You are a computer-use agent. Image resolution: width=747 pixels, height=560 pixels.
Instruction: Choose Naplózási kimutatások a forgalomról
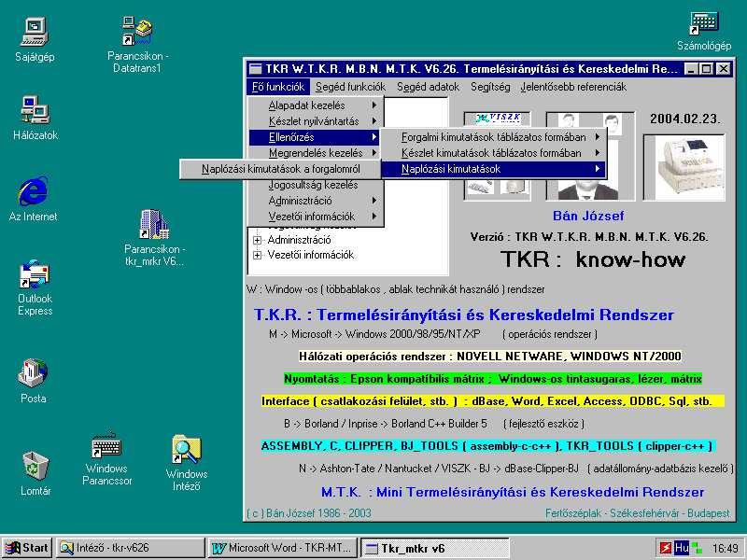point(281,169)
